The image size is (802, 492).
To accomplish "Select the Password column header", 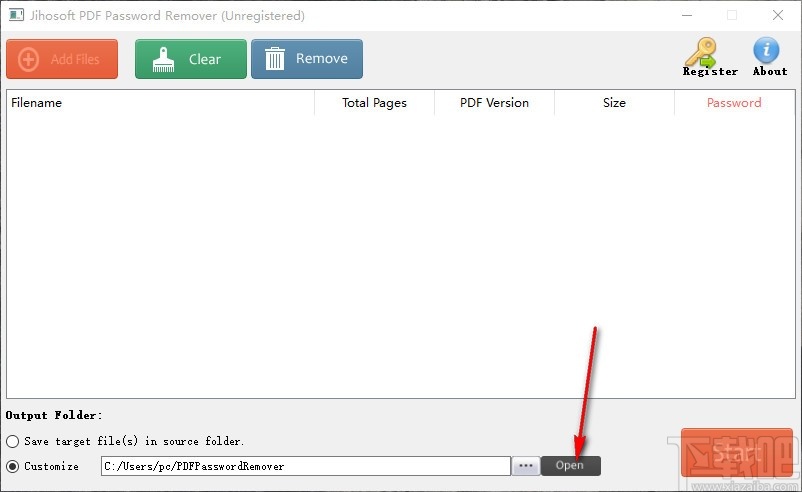I will pyautogui.click(x=734, y=103).
